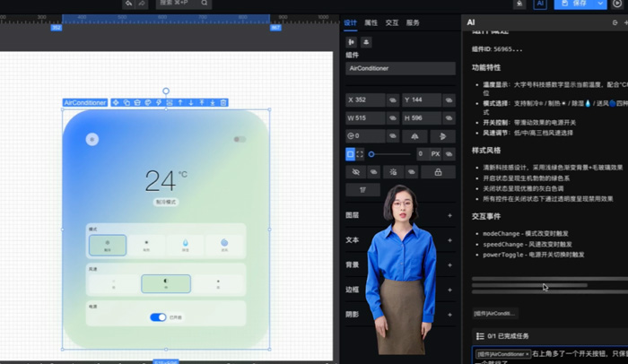The image size is (628, 364).
Task: Switch to the 交互 tab
Action: coord(392,23)
